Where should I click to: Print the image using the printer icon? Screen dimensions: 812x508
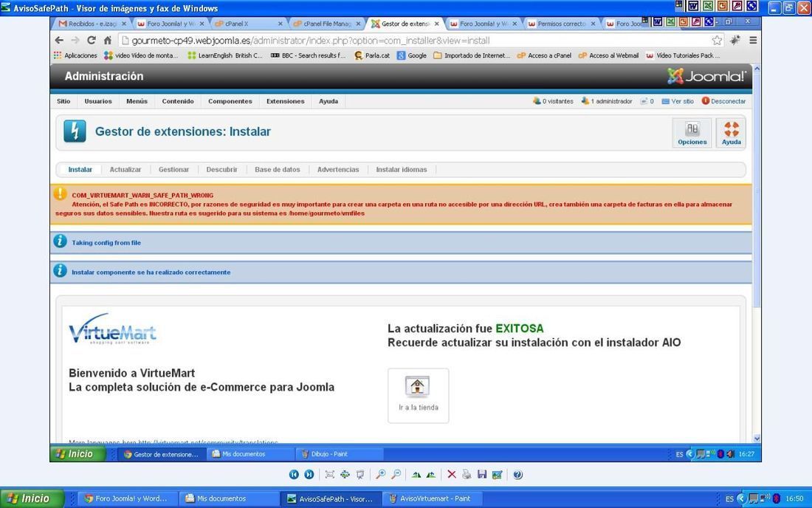pos(467,474)
